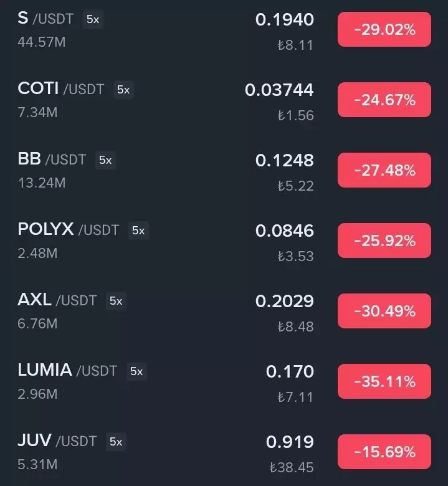The image size is (448, 486).
Task: Tap the COTI -24.67% change badge
Action: click(x=384, y=100)
